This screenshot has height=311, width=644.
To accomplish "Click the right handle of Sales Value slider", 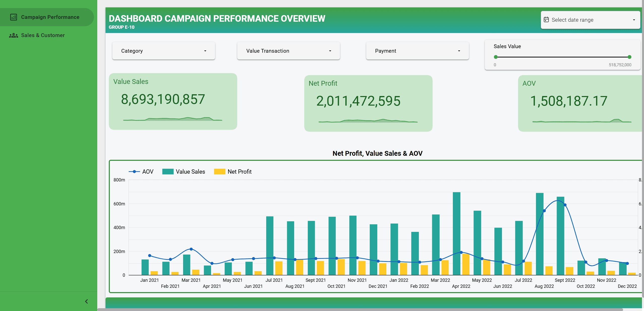I will pyautogui.click(x=629, y=57).
